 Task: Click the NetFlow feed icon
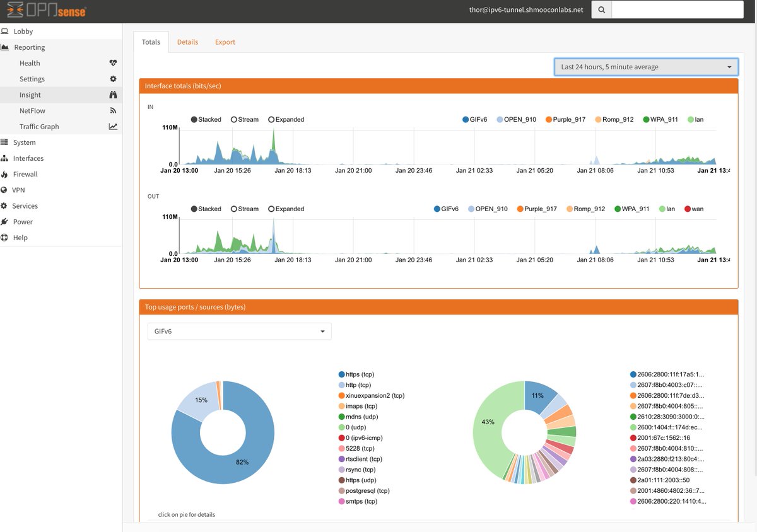pos(113,110)
